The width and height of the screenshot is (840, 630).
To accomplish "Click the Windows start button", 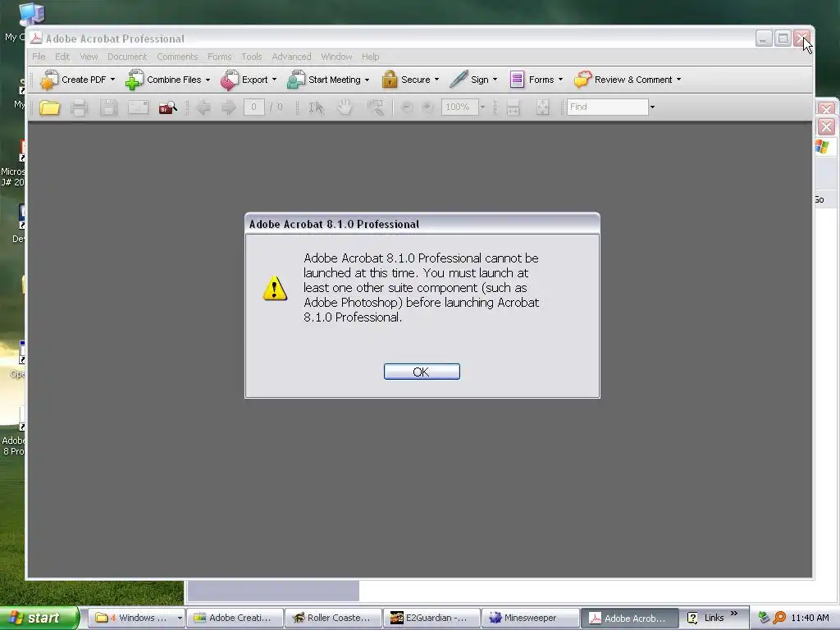I will [39, 619].
